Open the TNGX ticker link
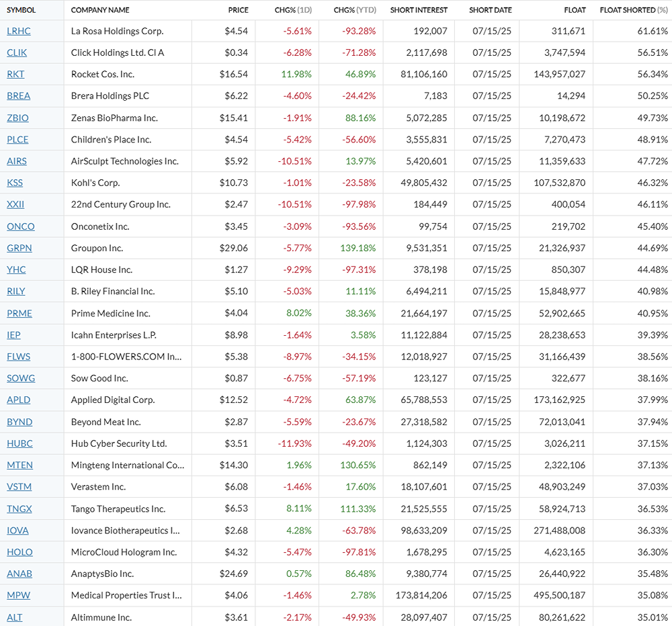Screen dimensions: 672x626 click(x=19, y=508)
